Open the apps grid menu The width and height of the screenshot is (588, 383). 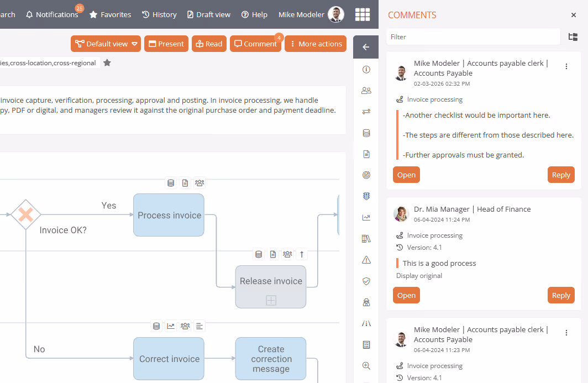(363, 14)
